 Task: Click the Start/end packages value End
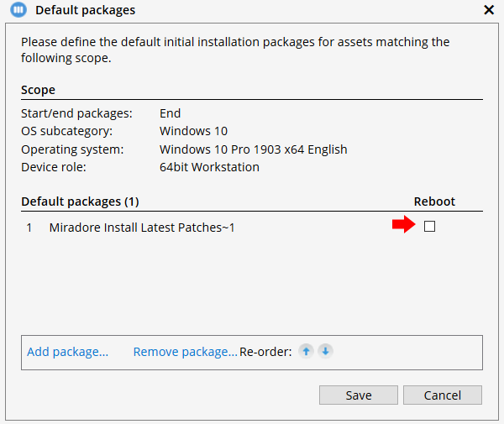170,113
